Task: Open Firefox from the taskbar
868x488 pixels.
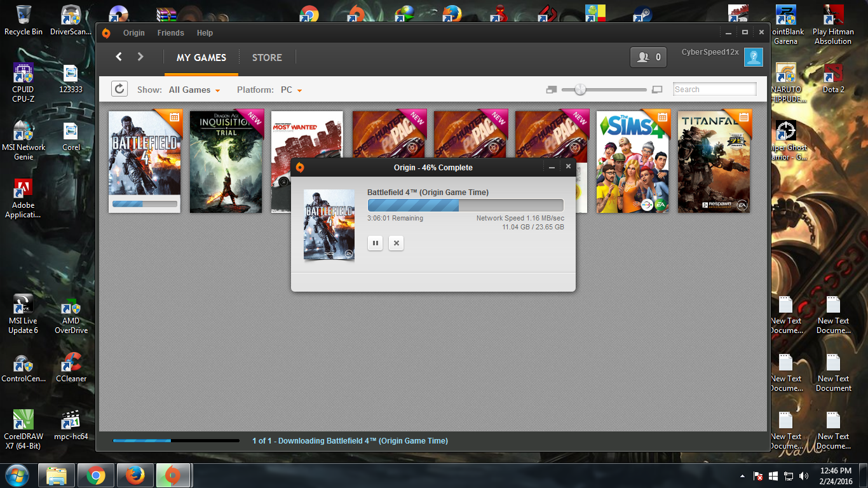Action: (135, 475)
